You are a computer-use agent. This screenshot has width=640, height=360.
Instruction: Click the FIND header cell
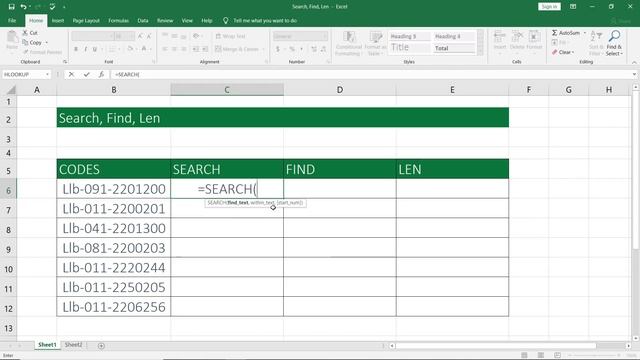click(x=340, y=169)
